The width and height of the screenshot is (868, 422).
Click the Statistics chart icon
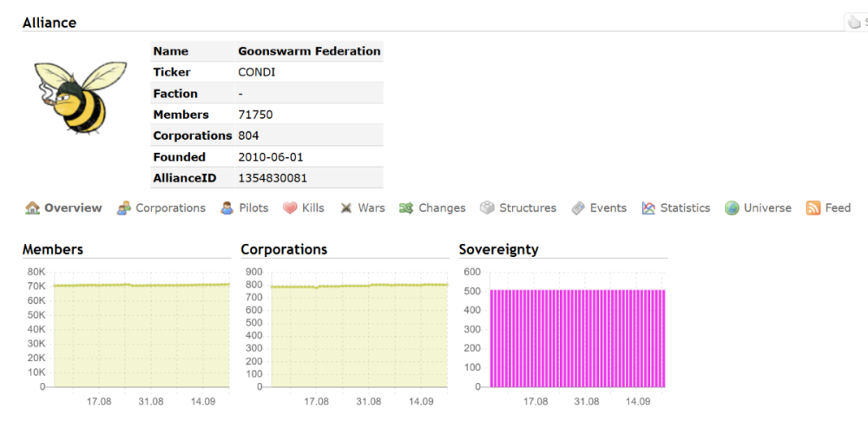(x=648, y=208)
